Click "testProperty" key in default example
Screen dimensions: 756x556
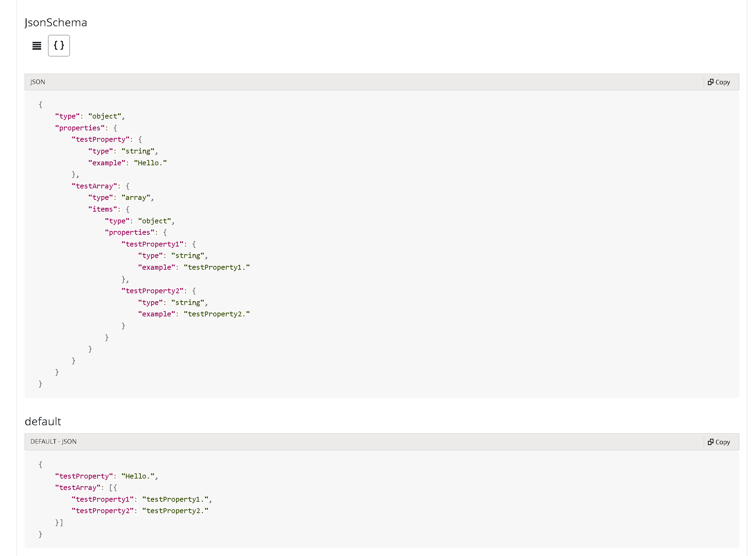click(84, 476)
